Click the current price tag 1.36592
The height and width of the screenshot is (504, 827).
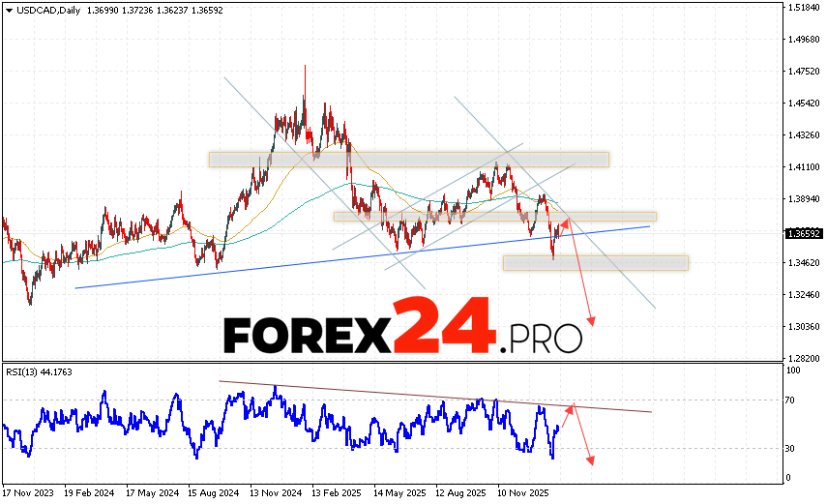click(x=805, y=233)
